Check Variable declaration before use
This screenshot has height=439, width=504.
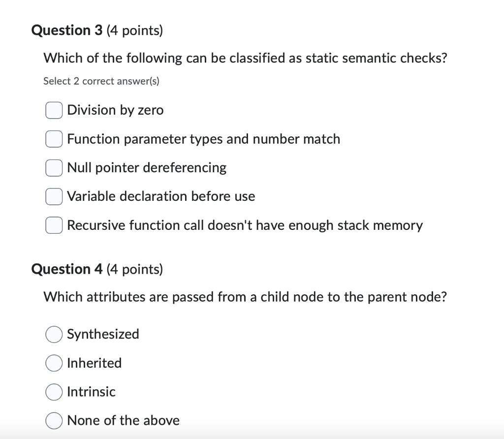pyautogui.click(x=54, y=196)
